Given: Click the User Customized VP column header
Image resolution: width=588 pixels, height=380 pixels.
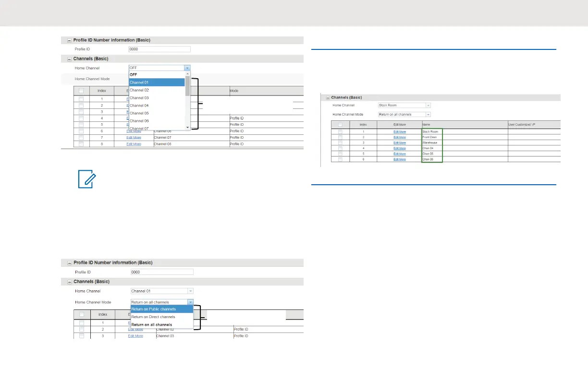Looking at the screenshot, I should (x=534, y=124).
